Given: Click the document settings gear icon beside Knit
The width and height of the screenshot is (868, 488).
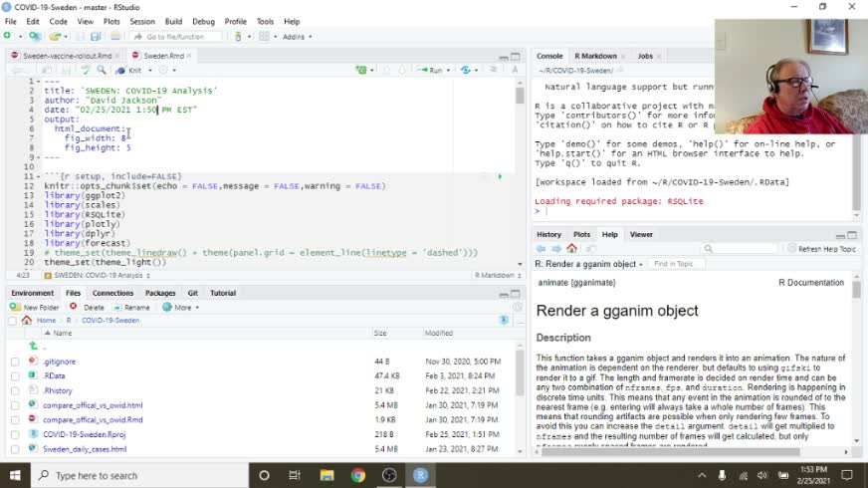Looking at the screenshot, I should (x=163, y=71).
